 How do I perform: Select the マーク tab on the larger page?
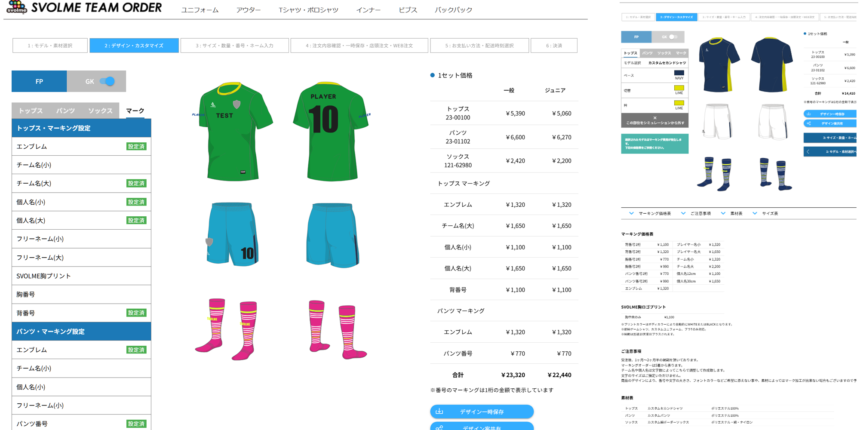[135, 110]
